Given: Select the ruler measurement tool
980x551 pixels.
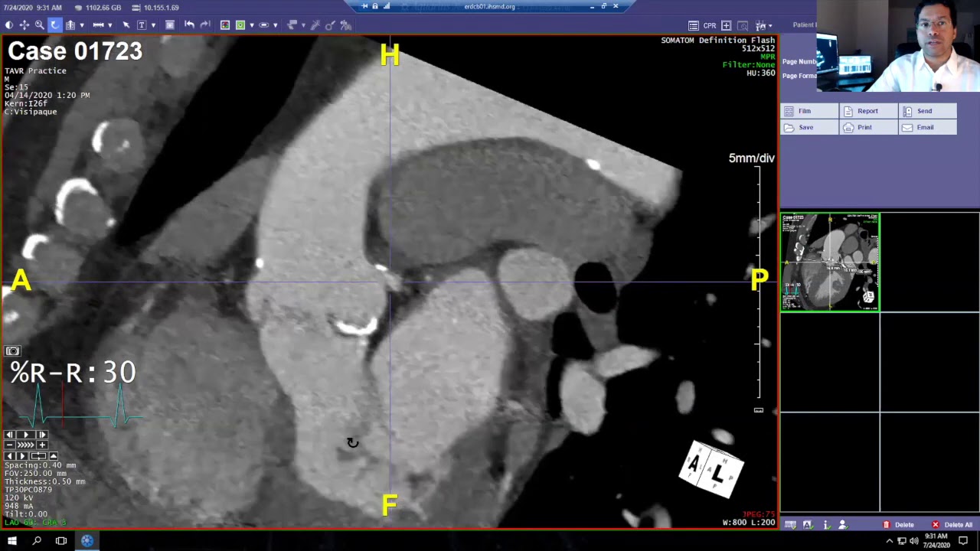Looking at the screenshot, I should click(x=98, y=25).
